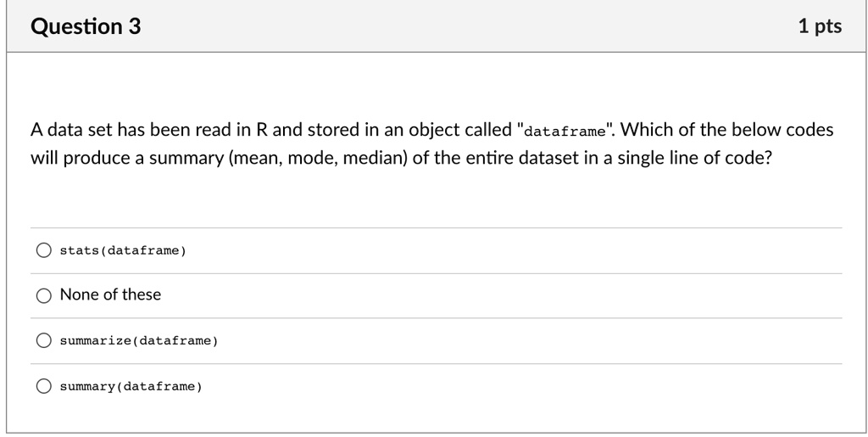Click the stats(dataframe) answer label text

coord(122,250)
